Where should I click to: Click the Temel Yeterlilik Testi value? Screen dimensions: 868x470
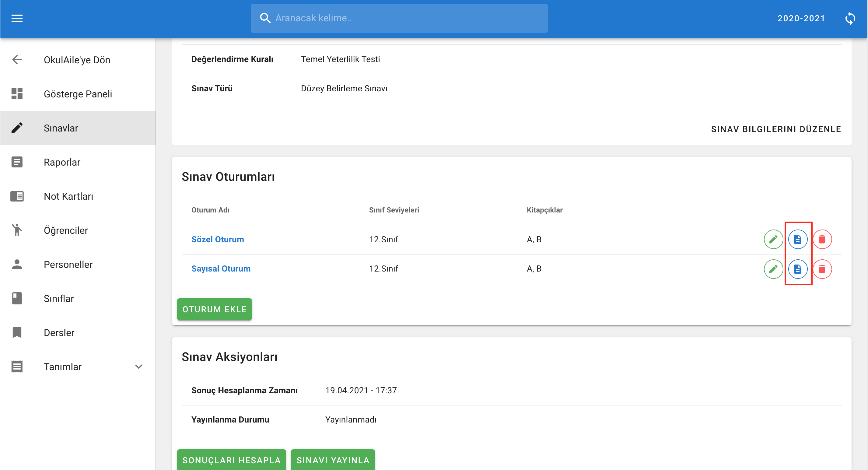pyautogui.click(x=340, y=59)
